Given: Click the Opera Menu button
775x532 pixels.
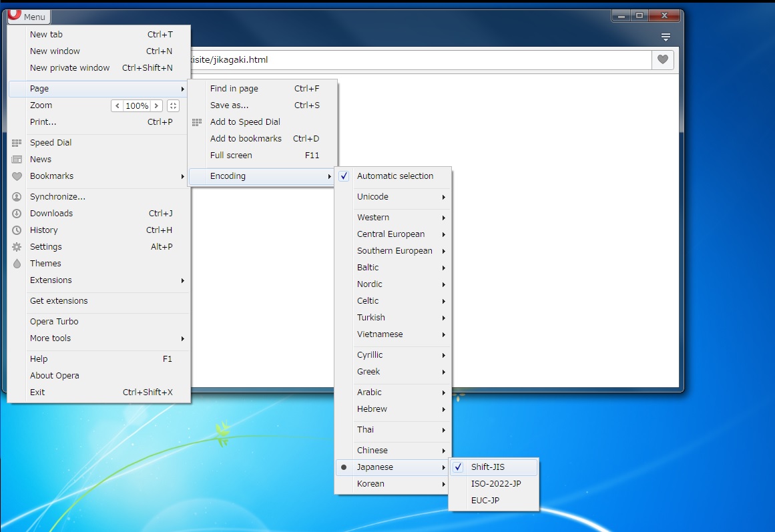Looking at the screenshot, I should pos(29,16).
